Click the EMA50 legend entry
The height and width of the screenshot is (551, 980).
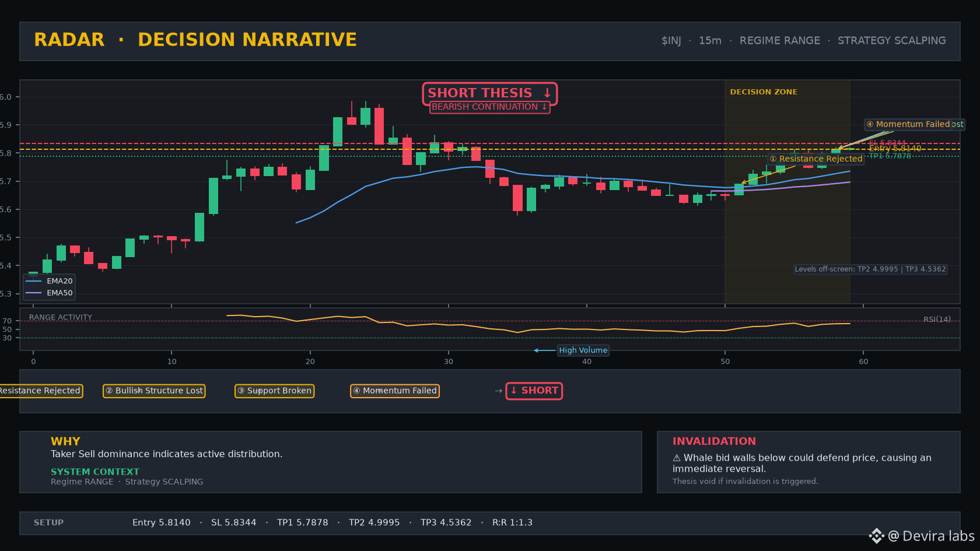coord(49,293)
